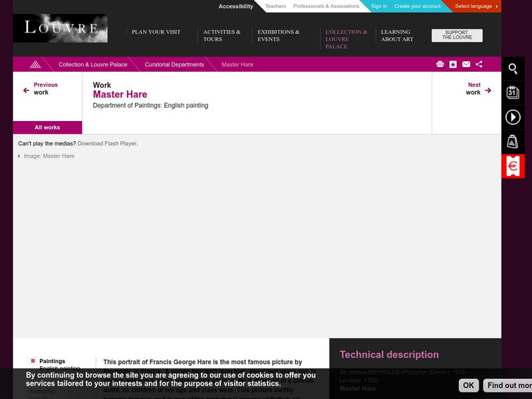Screen dimensions: 532x399
Task: Go to Curatorial Departments breadcrumb
Action: coord(174,65)
